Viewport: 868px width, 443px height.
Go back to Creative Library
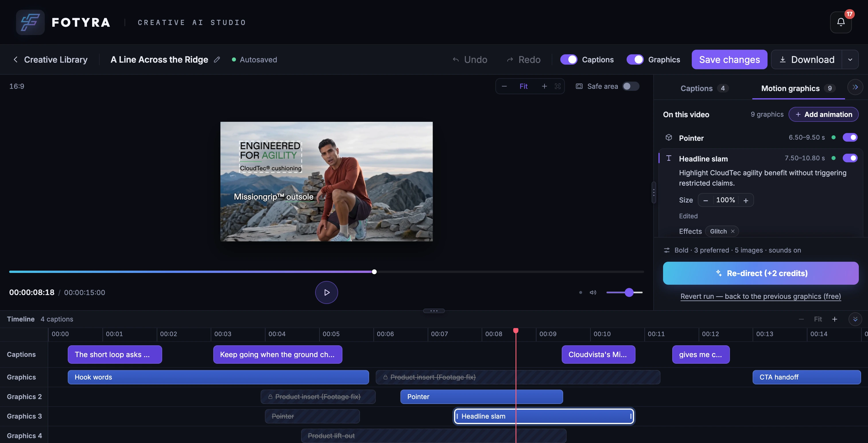tap(50, 60)
